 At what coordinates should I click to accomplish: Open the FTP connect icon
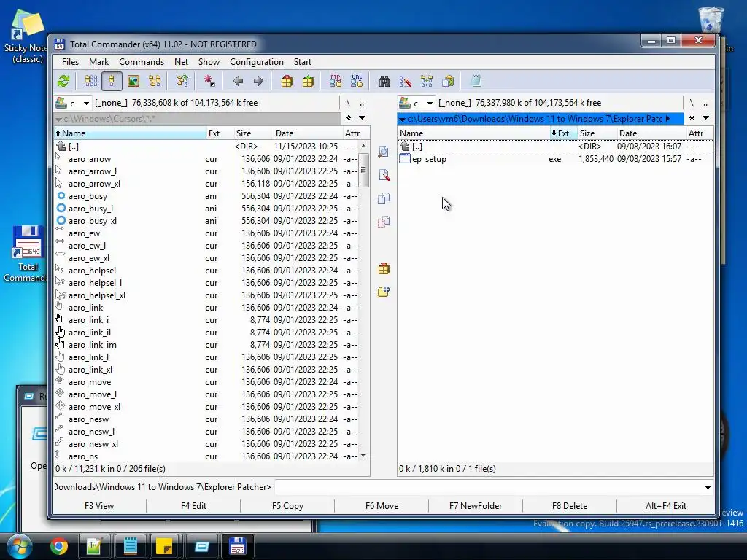(x=336, y=81)
